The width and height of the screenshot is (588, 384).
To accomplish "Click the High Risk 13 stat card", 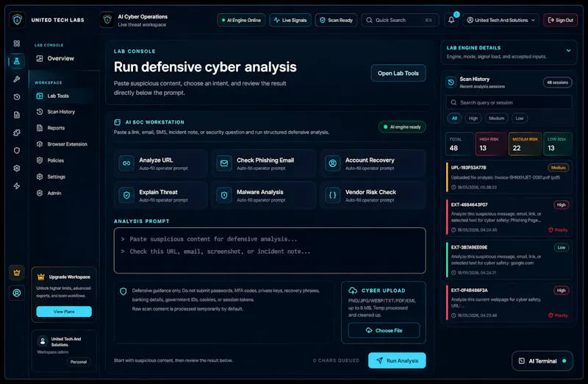I will (x=491, y=143).
